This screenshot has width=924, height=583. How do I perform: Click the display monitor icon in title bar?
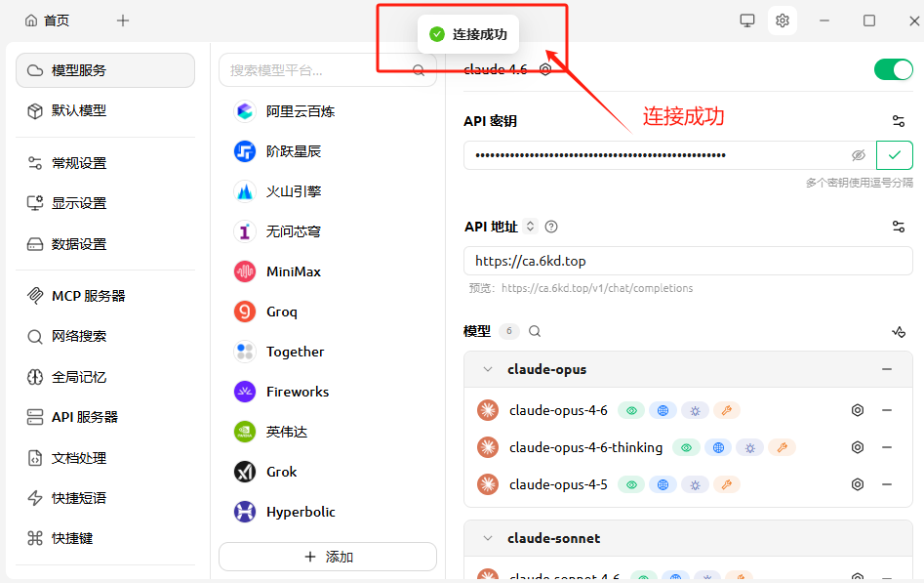click(747, 21)
